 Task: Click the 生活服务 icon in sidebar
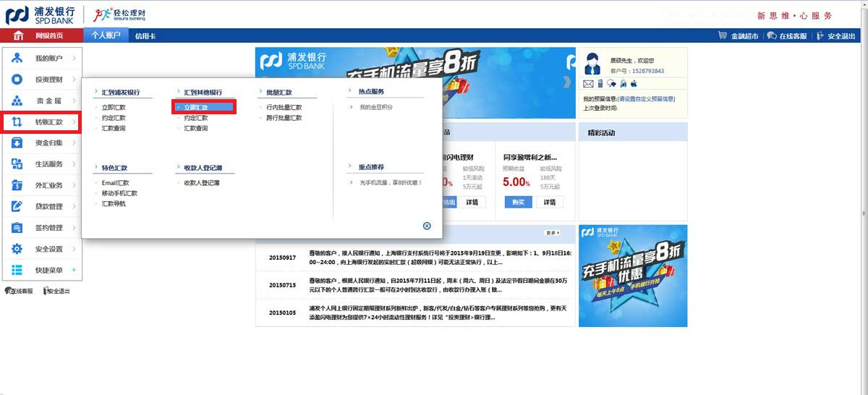pyautogui.click(x=17, y=164)
